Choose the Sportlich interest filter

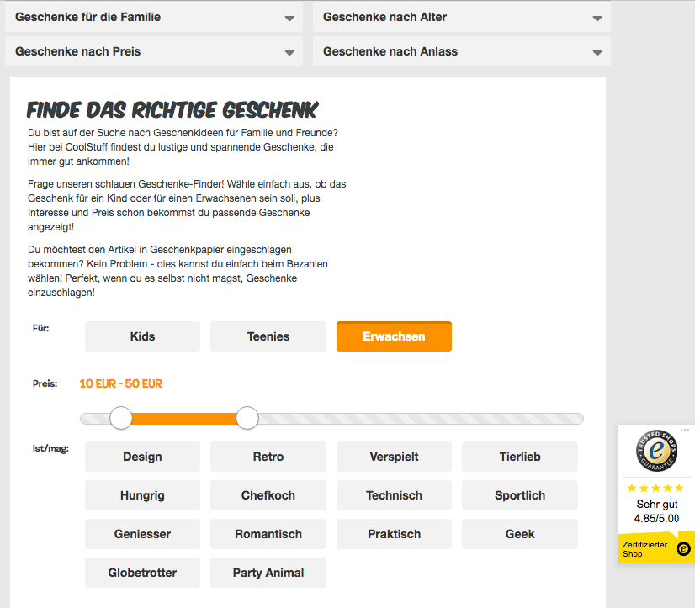(x=520, y=495)
